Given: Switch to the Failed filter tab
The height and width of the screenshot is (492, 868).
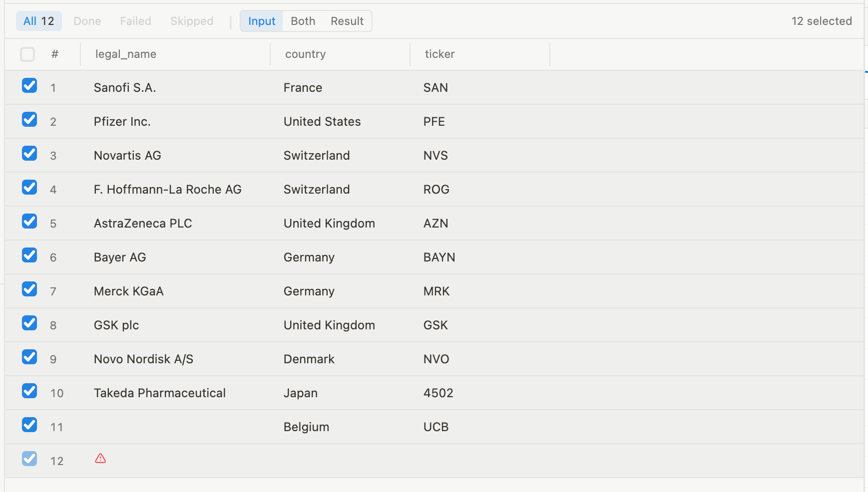Looking at the screenshot, I should click(x=135, y=21).
